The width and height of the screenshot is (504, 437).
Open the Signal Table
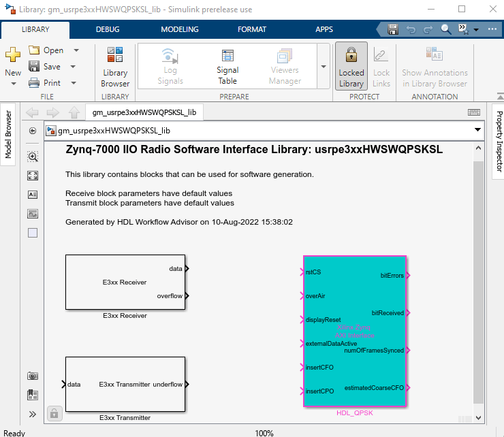tap(227, 67)
